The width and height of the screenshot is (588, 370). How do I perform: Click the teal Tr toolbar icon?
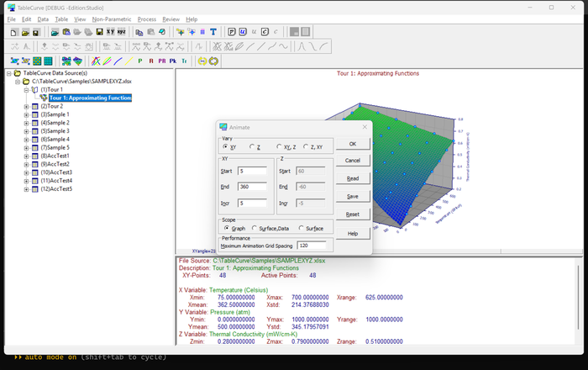[184, 61]
